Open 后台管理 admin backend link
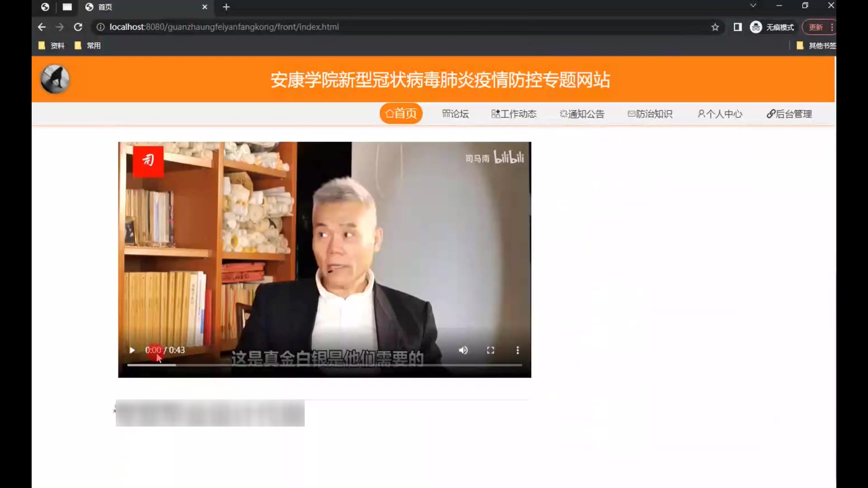 pos(789,114)
